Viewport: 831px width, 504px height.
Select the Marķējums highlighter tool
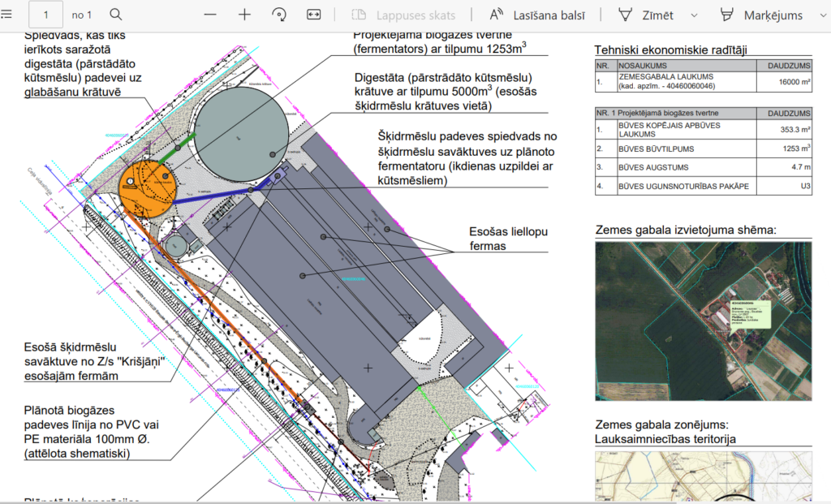761,15
